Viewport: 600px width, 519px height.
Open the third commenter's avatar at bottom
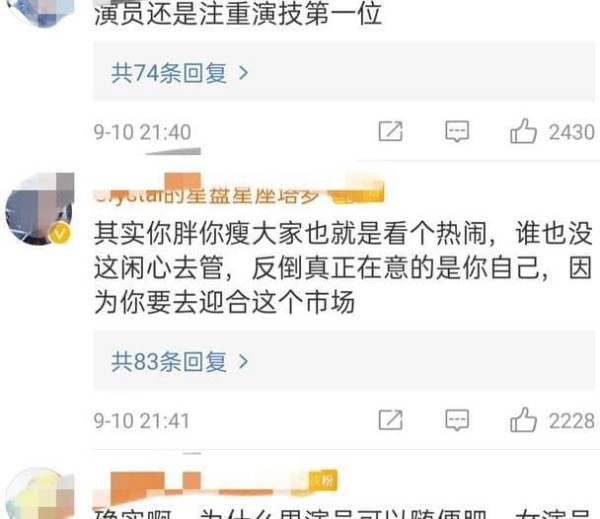39,493
